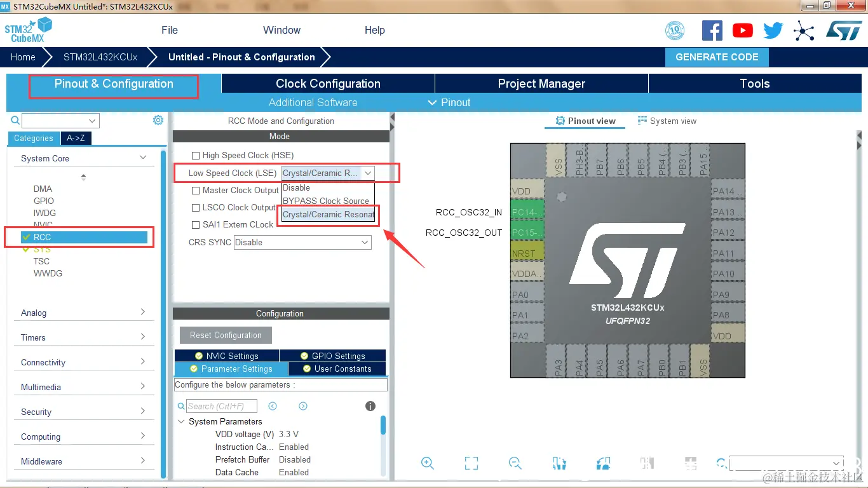Switch to Tools tab
Screen dimensions: 868x488
[755, 83]
